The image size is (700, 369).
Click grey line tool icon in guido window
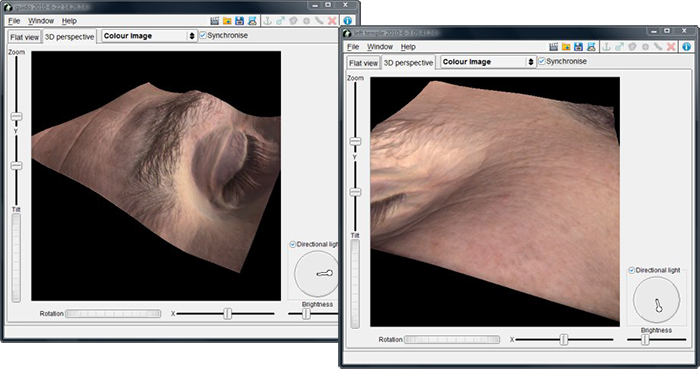(319, 21)
